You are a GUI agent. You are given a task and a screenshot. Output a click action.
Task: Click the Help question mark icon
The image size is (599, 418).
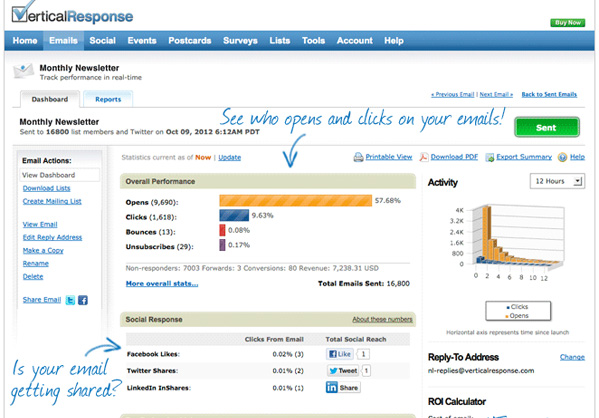[562, 157]
